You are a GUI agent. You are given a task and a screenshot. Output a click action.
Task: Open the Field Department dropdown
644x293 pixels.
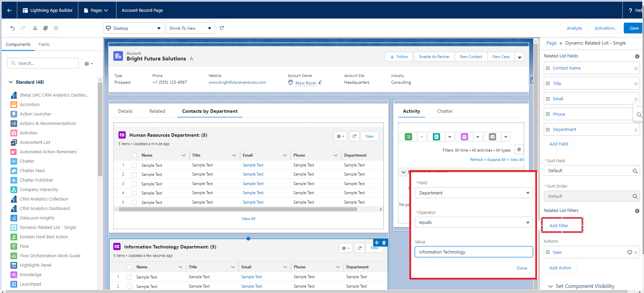[x=474, y=193]
